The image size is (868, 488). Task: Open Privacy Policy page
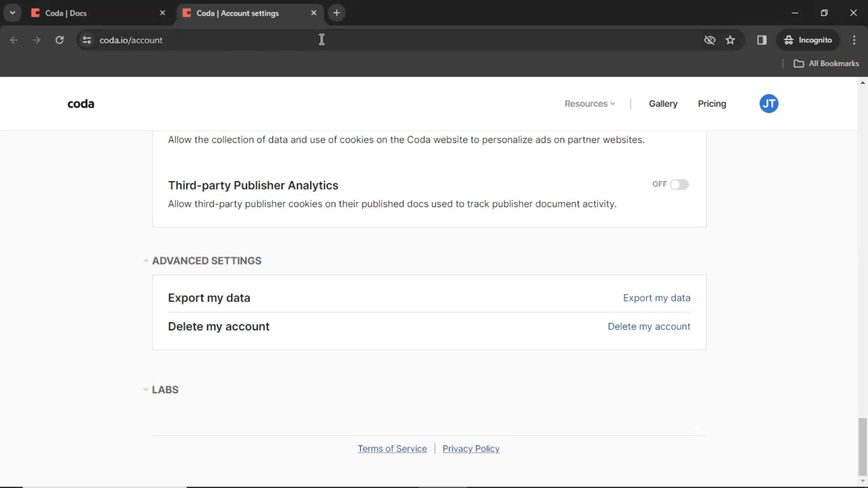(x=471, y=449)
